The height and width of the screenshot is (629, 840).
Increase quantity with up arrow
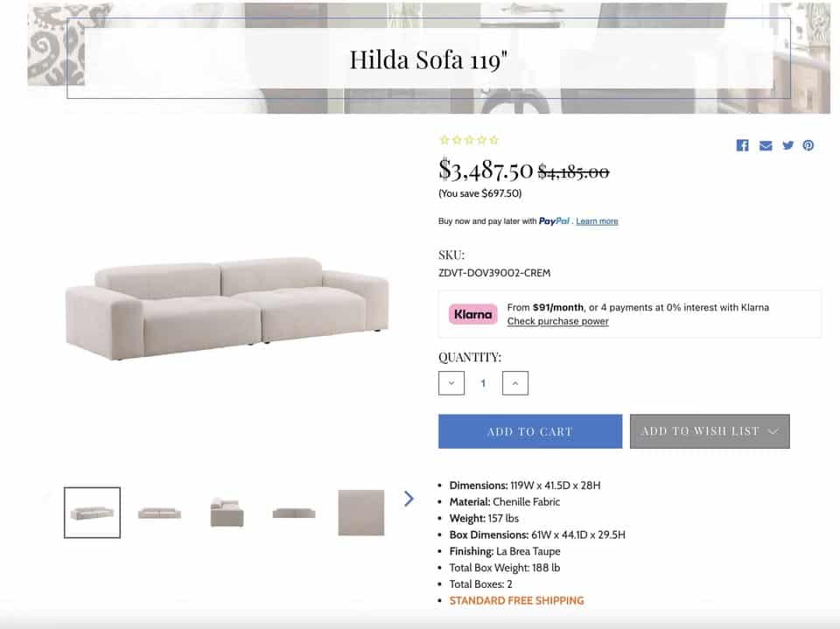coord(514,383)
